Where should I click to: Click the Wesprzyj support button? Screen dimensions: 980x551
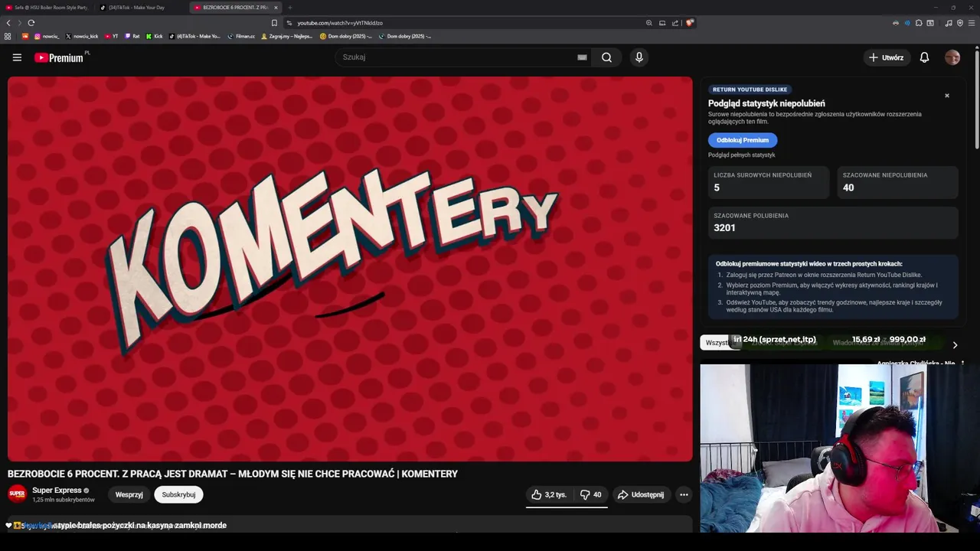(x=129, y=494)
